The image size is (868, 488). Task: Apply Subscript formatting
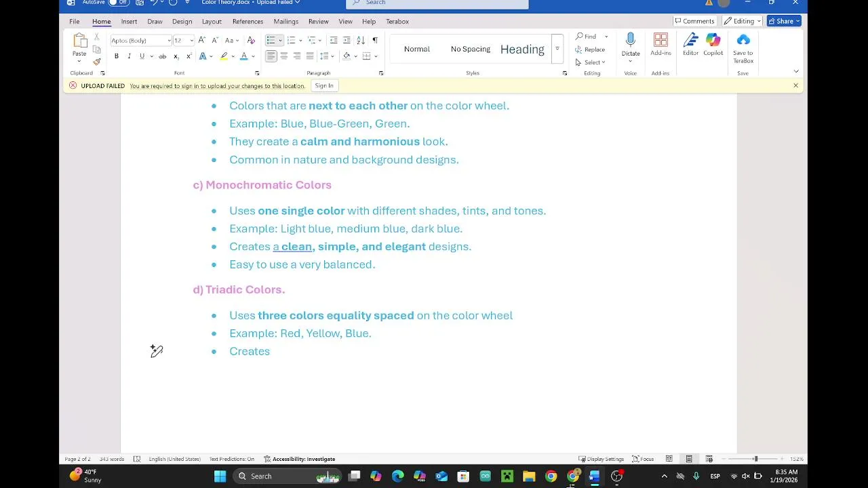click(176, 56)
